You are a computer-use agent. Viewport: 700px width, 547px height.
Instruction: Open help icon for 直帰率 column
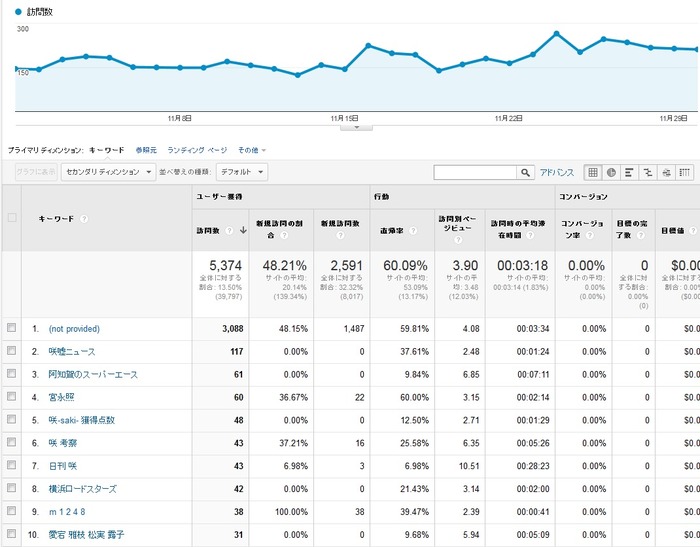(413, 230)
